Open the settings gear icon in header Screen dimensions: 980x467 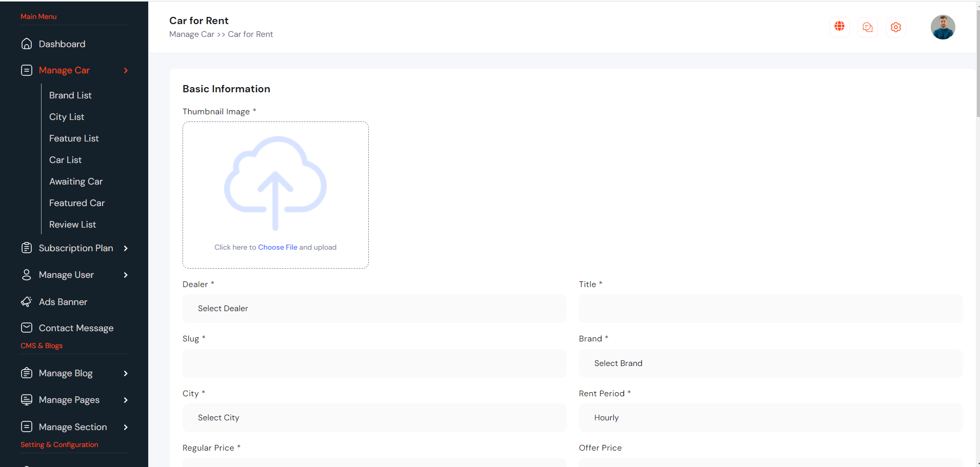point(895,27)
